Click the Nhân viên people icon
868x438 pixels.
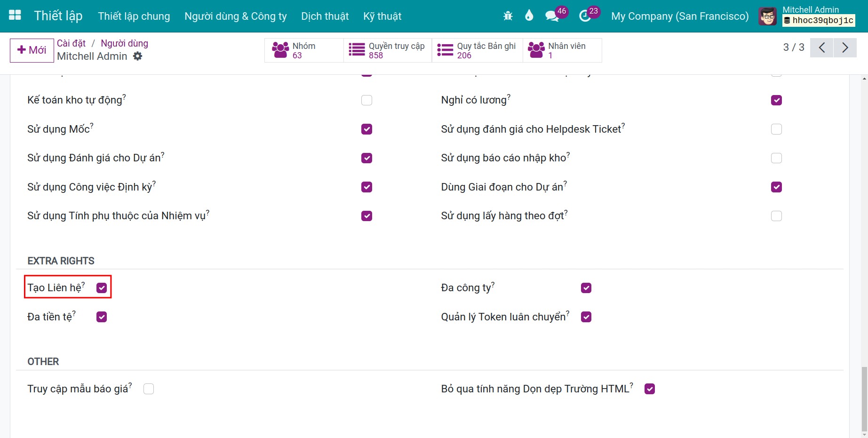tap(536, 50)
